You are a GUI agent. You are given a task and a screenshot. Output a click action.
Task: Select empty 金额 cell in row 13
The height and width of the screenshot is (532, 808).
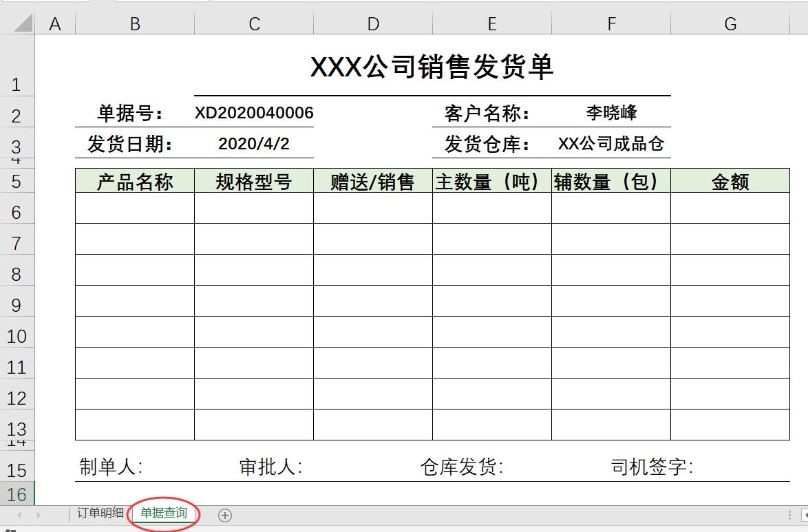(x=730, y=425)
